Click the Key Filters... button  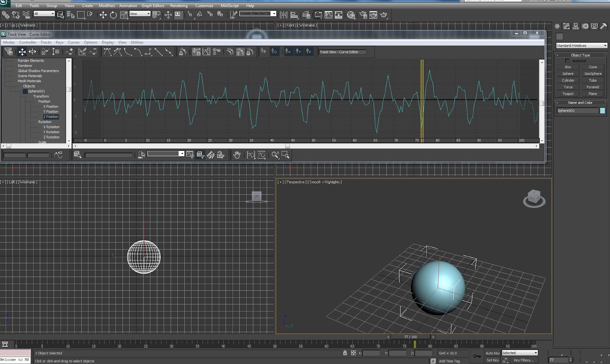(524, 360)
